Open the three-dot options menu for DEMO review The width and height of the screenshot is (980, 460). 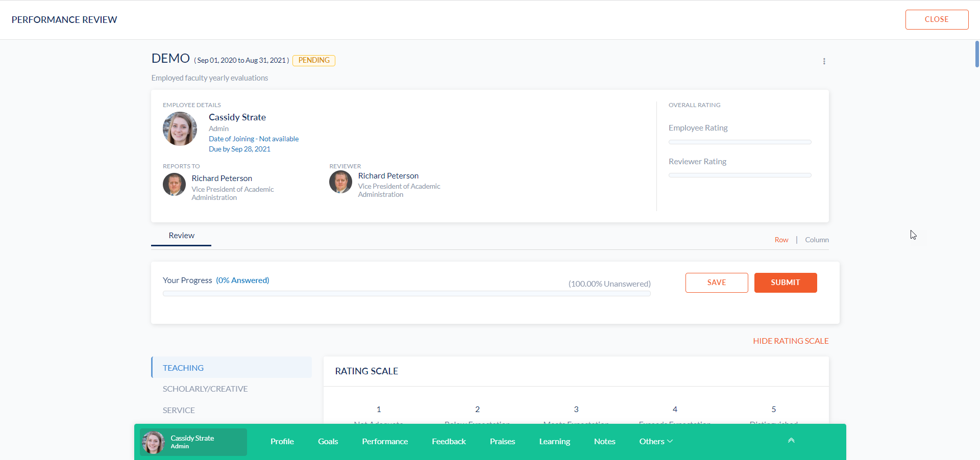pos(824,61)
